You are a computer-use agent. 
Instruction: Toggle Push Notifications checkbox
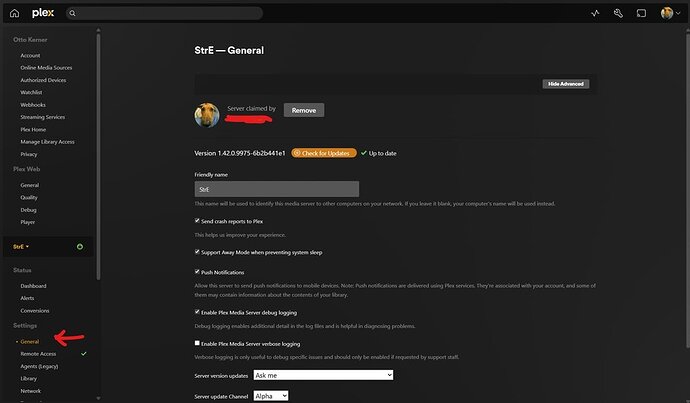coord(197,271)
